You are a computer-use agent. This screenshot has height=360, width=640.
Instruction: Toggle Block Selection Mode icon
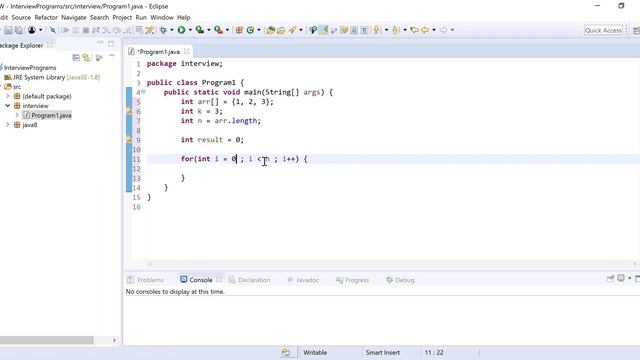(354, 30)
